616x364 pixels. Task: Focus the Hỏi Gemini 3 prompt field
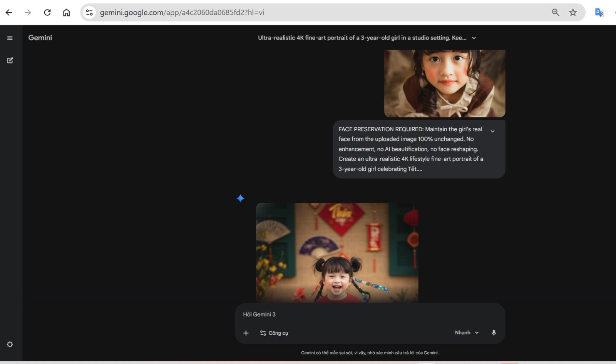pos(346,314)
